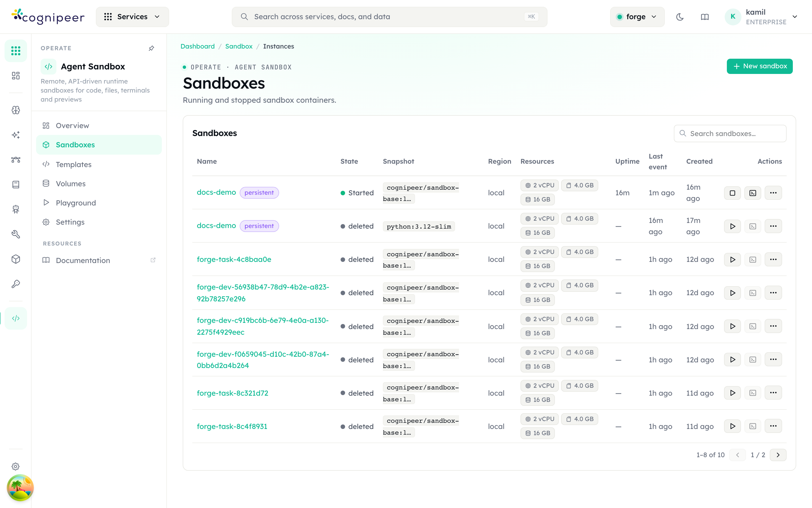Expand the Services dropdown
Viewport: 812px width, 508px height.
pyautogui.click(x=132, y=17)
